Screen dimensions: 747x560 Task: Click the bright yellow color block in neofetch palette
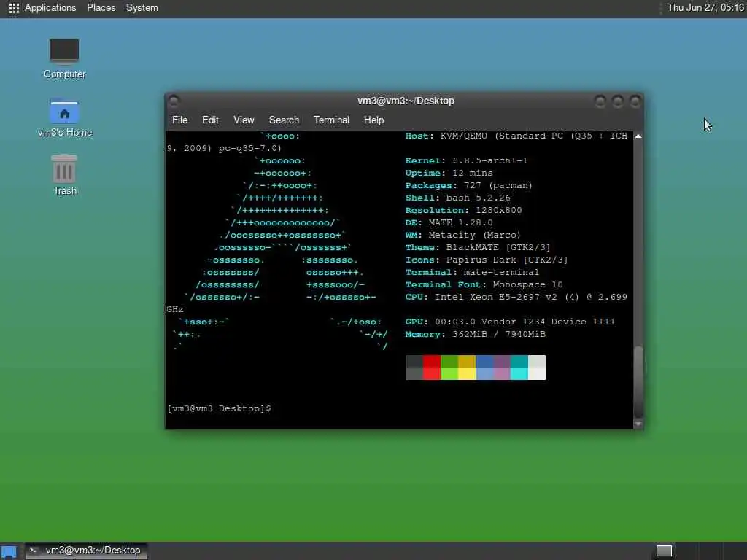(x=467, y=374)
